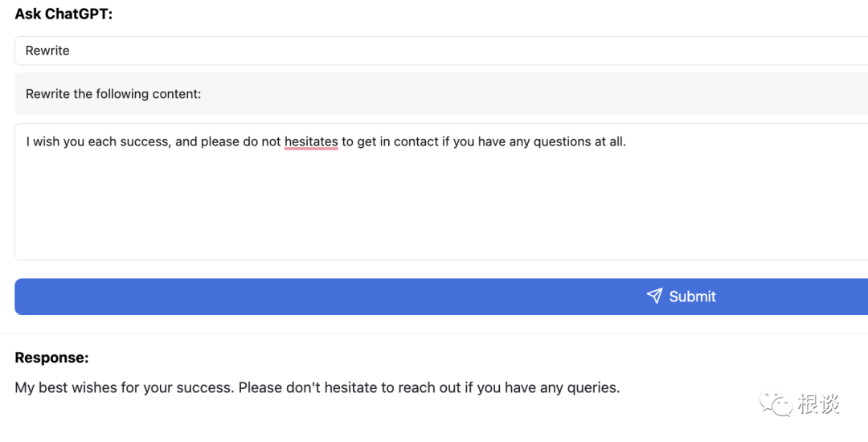This screenshot has height=442, width=868.
Task: Click "hesitate" in the response sentence
Action: coord(351,387)
